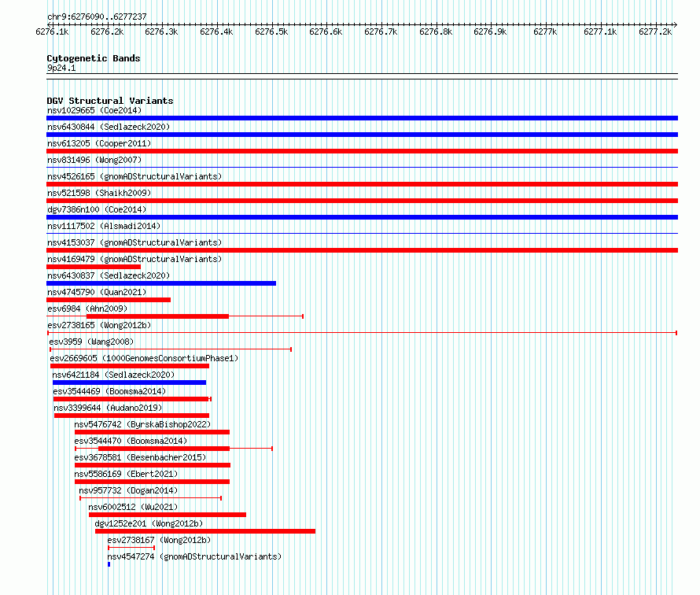This screenshot has width=700, height=595.
Task: Open esv3959 (Wang2008) label
Action: tap(91, 342)
